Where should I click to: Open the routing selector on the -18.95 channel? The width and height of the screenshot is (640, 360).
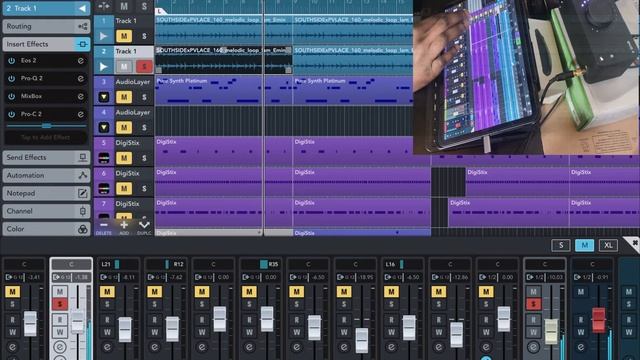click(x=344, y=277)
